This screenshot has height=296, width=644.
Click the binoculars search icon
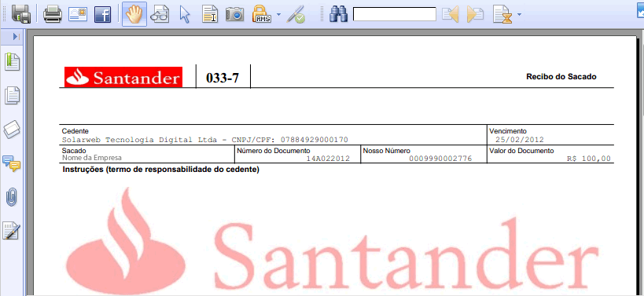pos(339,14)
